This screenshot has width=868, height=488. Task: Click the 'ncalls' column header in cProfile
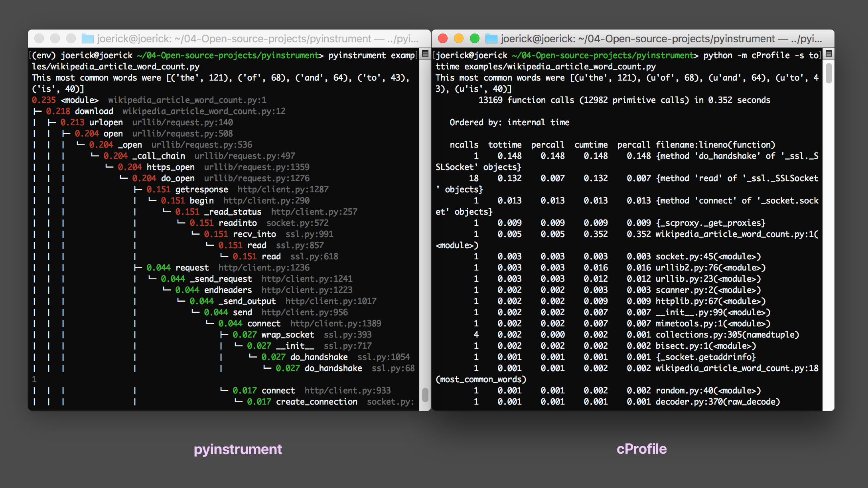click(x=464, y=144)
